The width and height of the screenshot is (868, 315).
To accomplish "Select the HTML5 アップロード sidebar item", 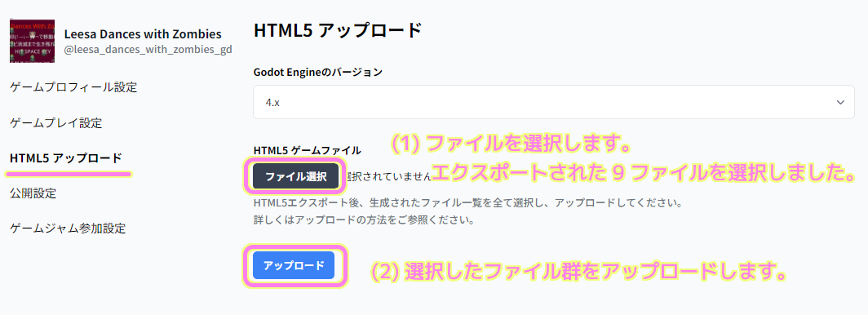I will [66, 158].
